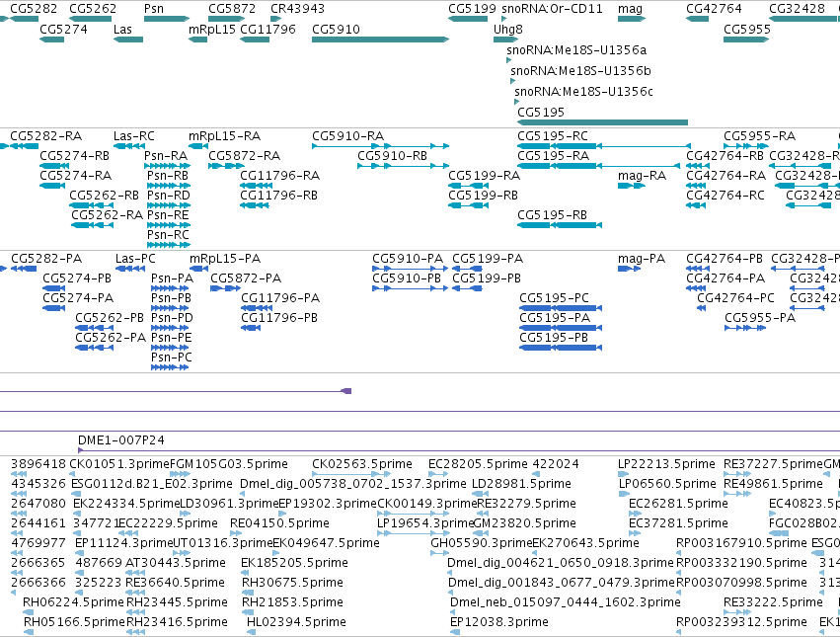The width and height of the screenshot is (840, 637).
Task: Click the CG11796-PB protein label
Action: click(279, 318)
